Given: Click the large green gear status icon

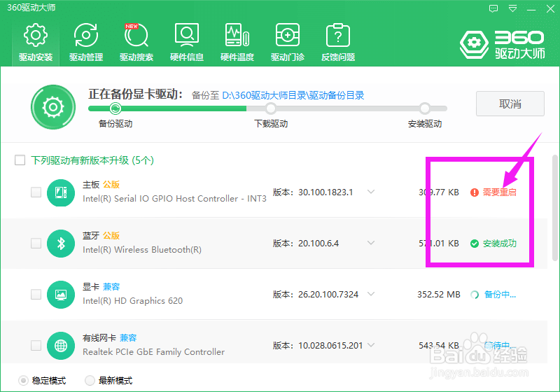Looking at the screenshot, I should tap(53, 106).
